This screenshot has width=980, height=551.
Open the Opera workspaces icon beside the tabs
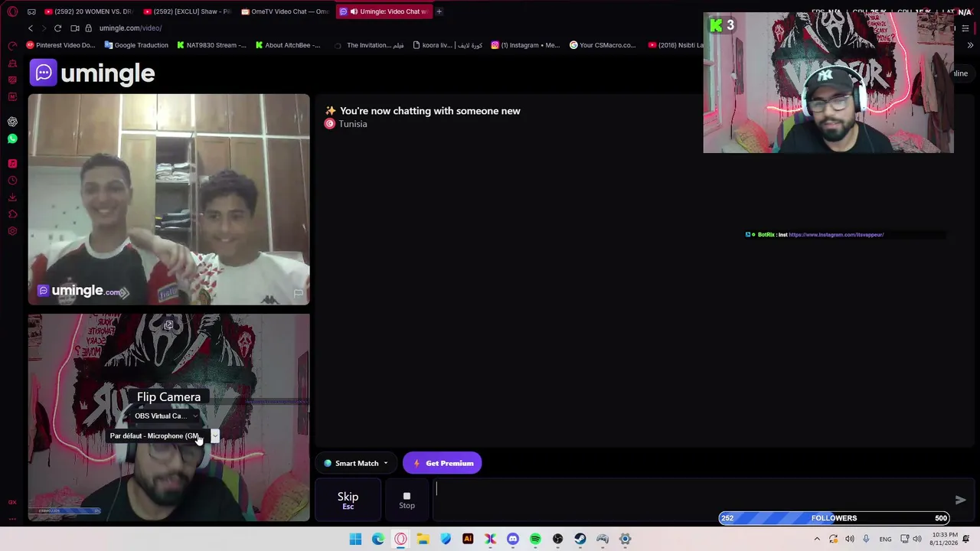pos(31,11)
